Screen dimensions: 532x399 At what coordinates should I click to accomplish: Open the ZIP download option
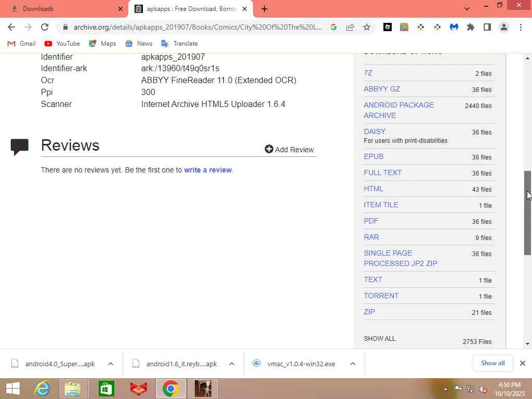coord(369,312)
